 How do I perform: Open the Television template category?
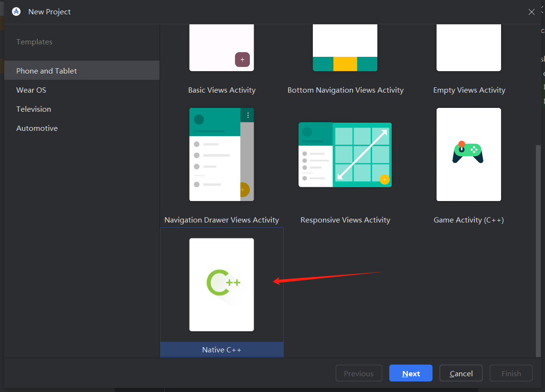coord(82,109)
